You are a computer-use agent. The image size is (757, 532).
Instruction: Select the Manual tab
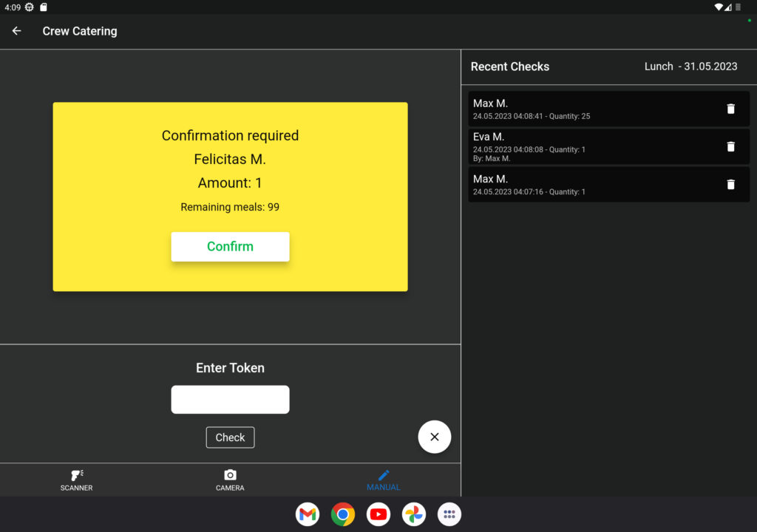(x=384, y=480)
